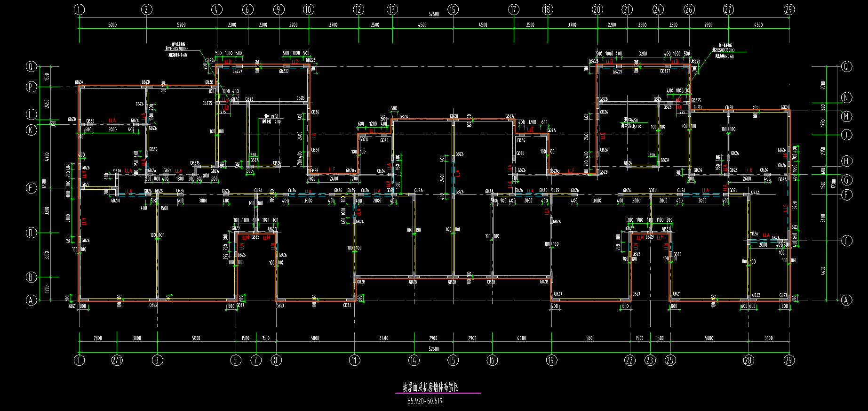This screenshot has height=411, width=868.
Task: Select grid bubble 18 on the top axis
Action: pos(547,9)
